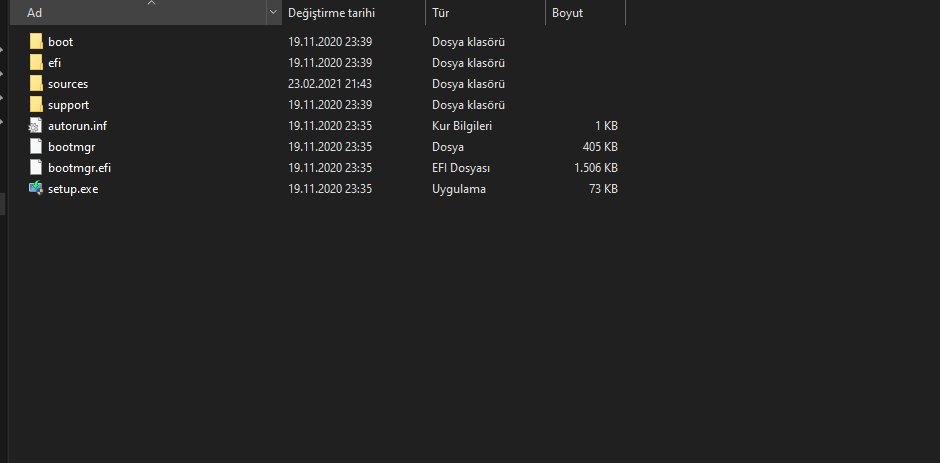Select the setup.exe file name text

(x=73, y=189)
